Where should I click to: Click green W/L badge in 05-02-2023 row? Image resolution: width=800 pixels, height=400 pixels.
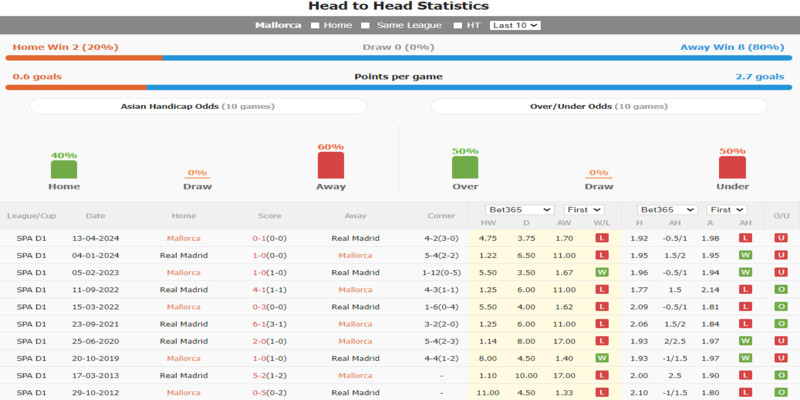(x=602, y=272)
